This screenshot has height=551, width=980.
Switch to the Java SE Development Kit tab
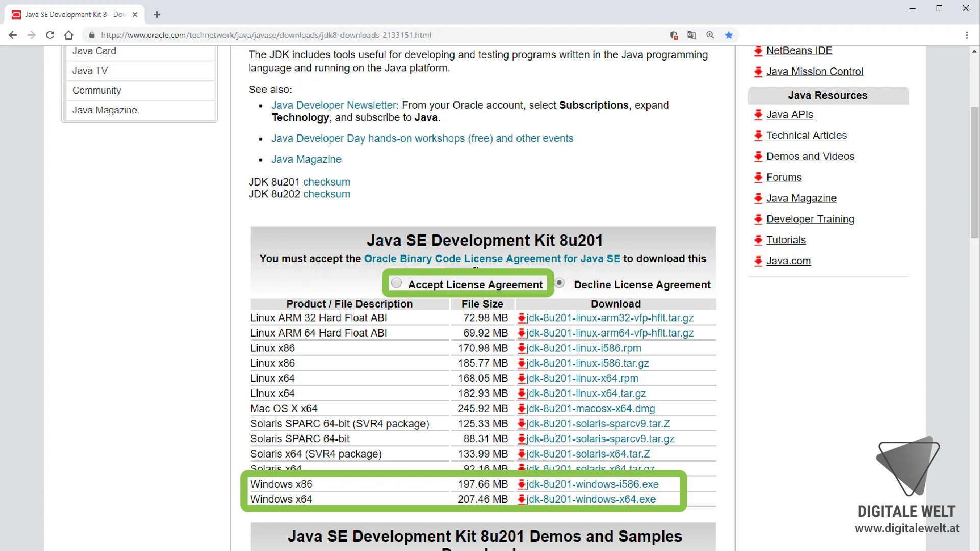75,14
